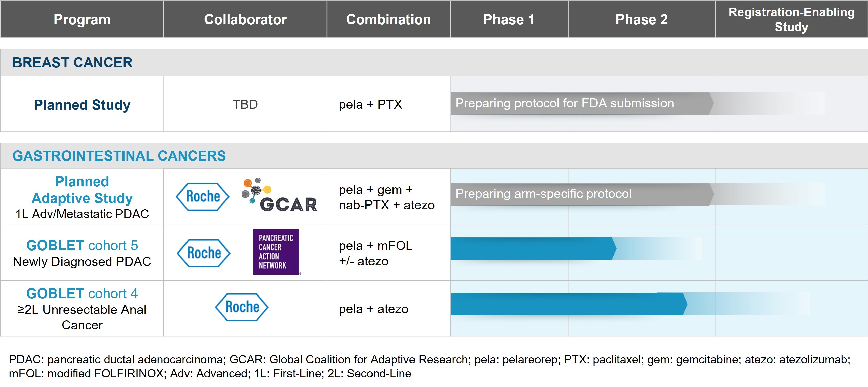This screenshot has height=387, width=868.
Task: Click the TBD collaborator cell
Action: [245, 104]
